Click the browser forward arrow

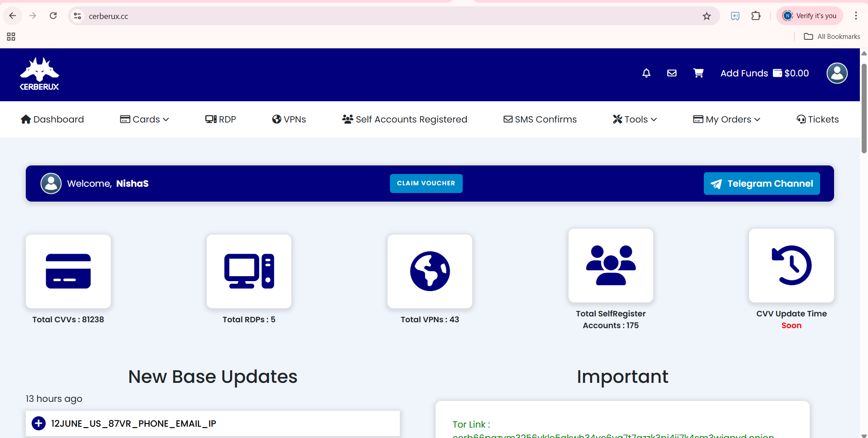click(33, 16)
